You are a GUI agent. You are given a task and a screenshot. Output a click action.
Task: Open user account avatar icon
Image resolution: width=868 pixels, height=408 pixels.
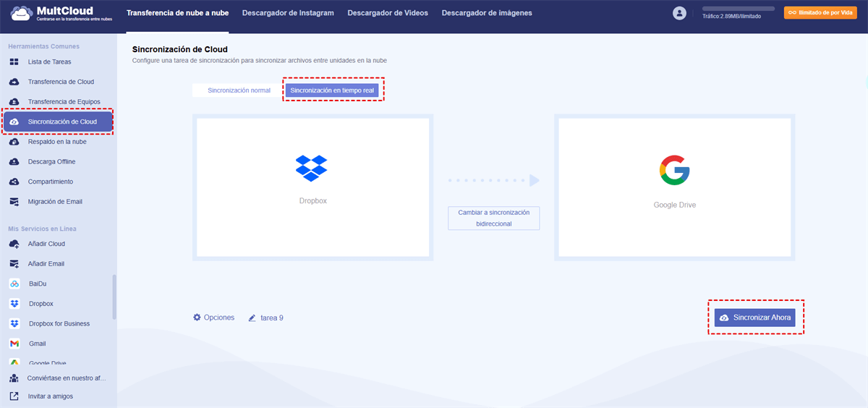tap(679, 13)
